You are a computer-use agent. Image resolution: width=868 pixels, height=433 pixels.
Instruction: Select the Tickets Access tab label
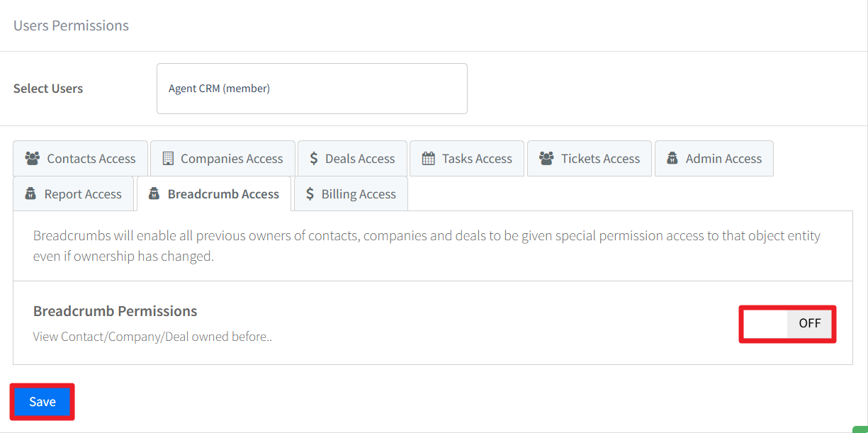[600, 159]
